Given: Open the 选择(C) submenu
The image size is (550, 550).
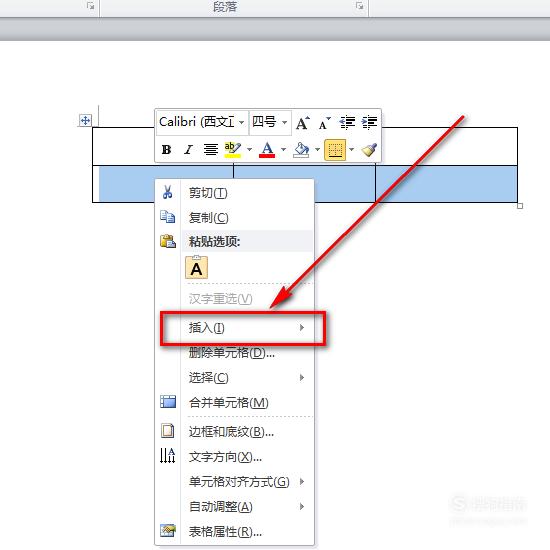Looking at the screenshot, I should coord(234,377).
